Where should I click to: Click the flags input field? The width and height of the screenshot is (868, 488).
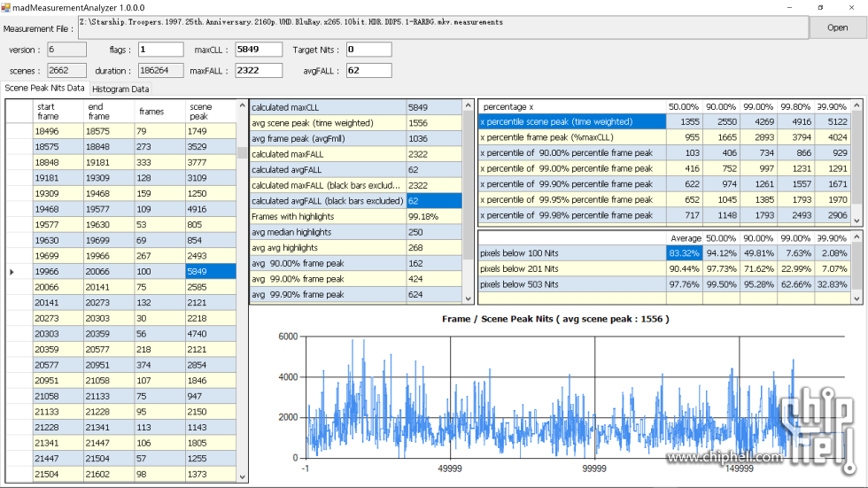160,50
